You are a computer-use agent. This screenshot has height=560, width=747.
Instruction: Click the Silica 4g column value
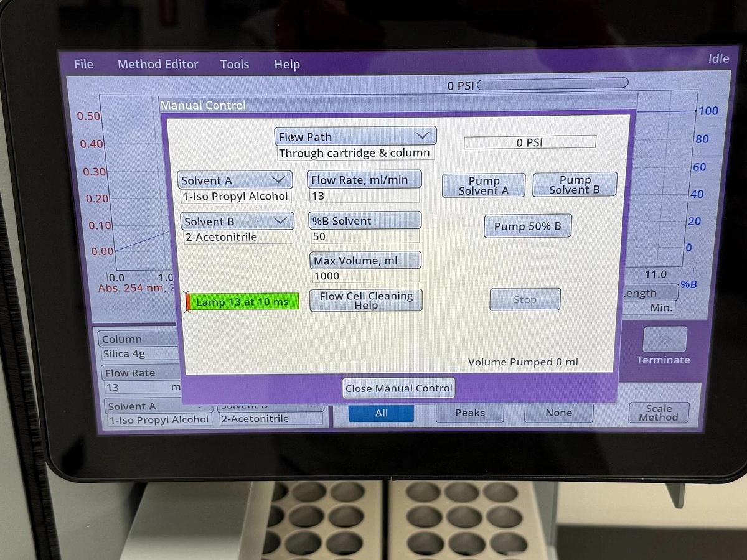tap(140, 354)
